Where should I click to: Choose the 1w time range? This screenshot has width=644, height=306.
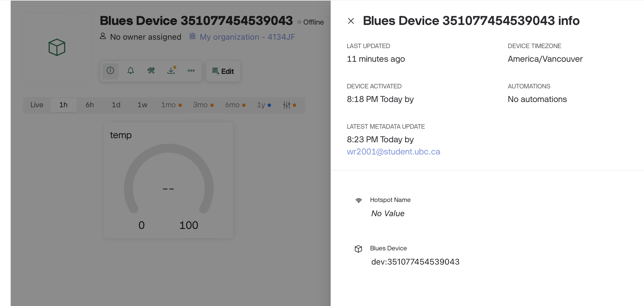point(142,105)
